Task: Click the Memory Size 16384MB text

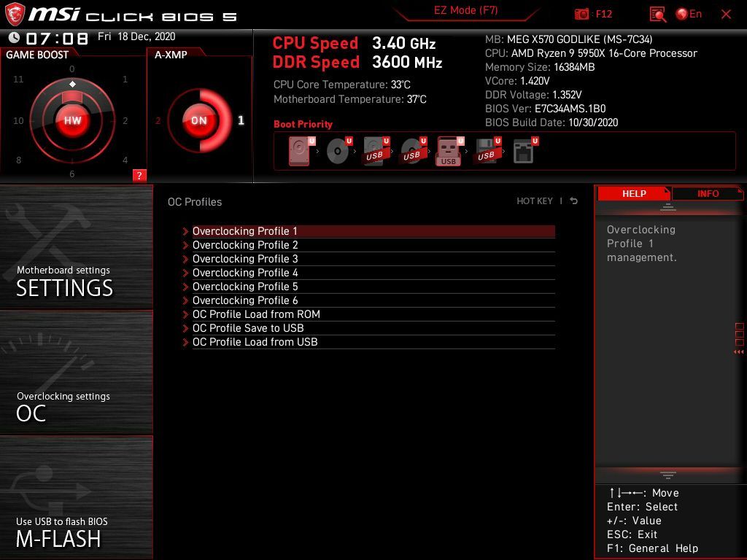Action: pyautogui.click(x=540, y=67)
